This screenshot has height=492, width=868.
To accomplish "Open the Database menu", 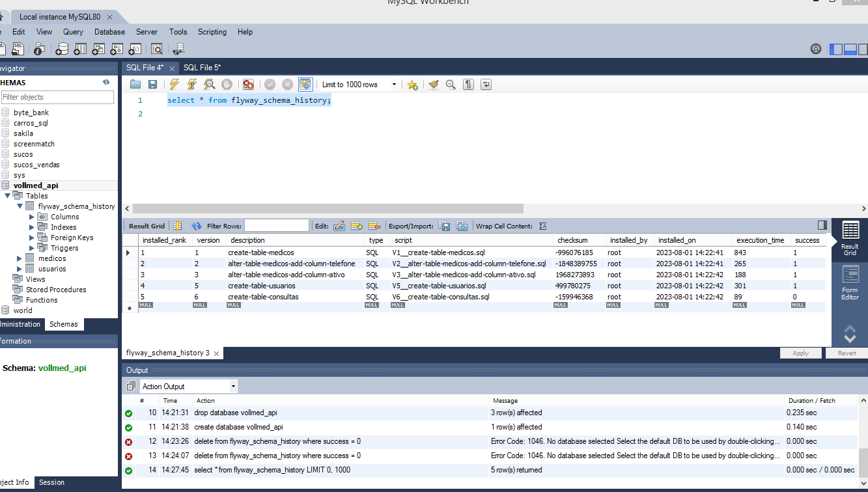I will point(109,32).
